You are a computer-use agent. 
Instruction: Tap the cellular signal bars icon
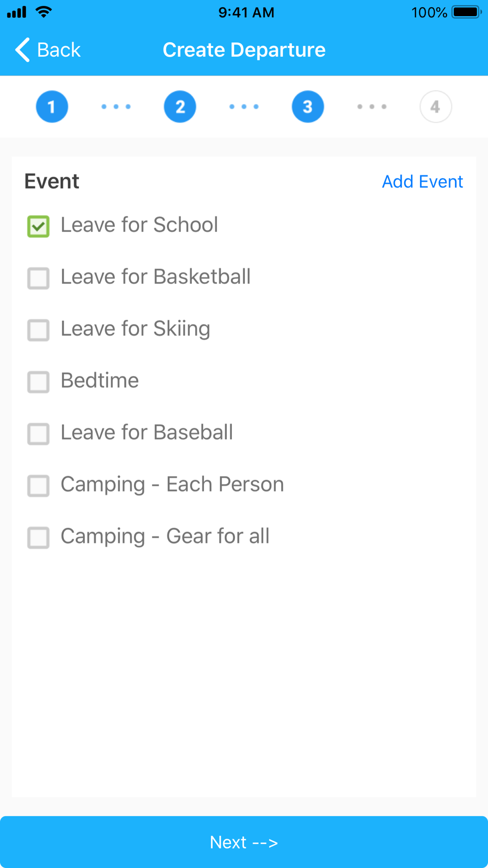tap(17, 12)
